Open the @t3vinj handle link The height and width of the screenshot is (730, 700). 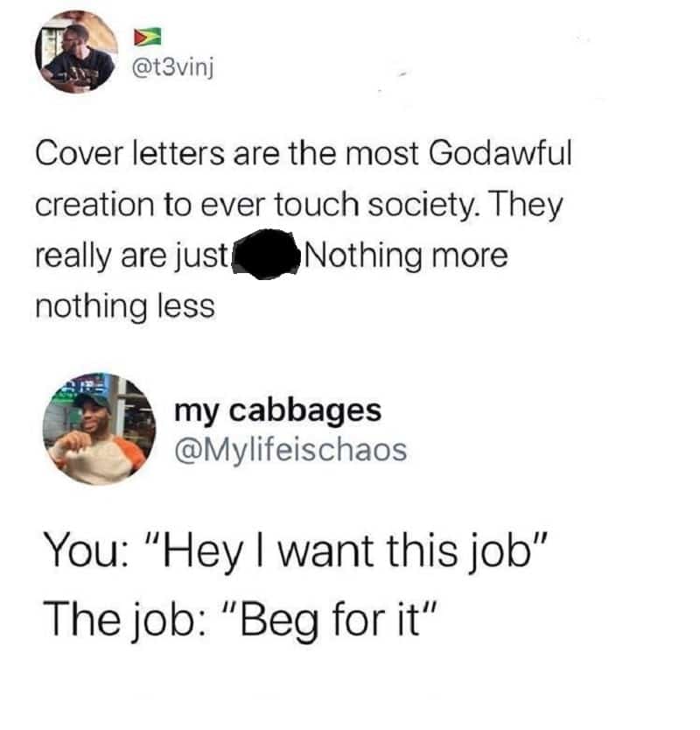click(173, 69)
